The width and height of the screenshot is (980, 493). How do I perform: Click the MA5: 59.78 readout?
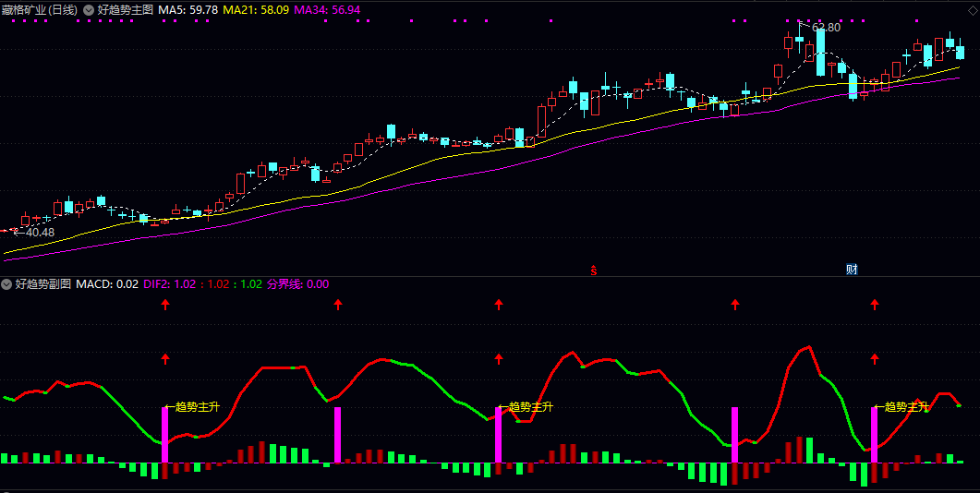(188, 10)
